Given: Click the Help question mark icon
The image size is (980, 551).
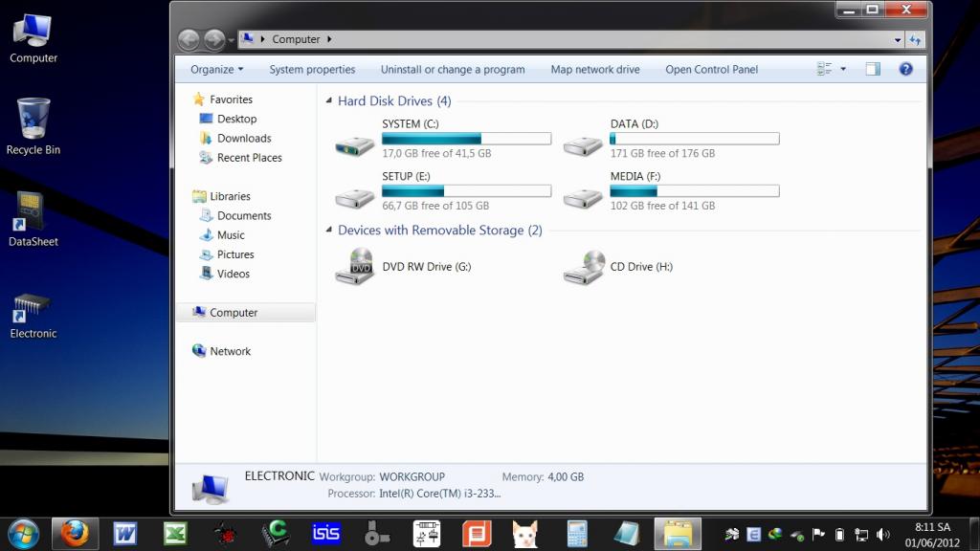Looking at the screenshot, I should pos(905,69).
